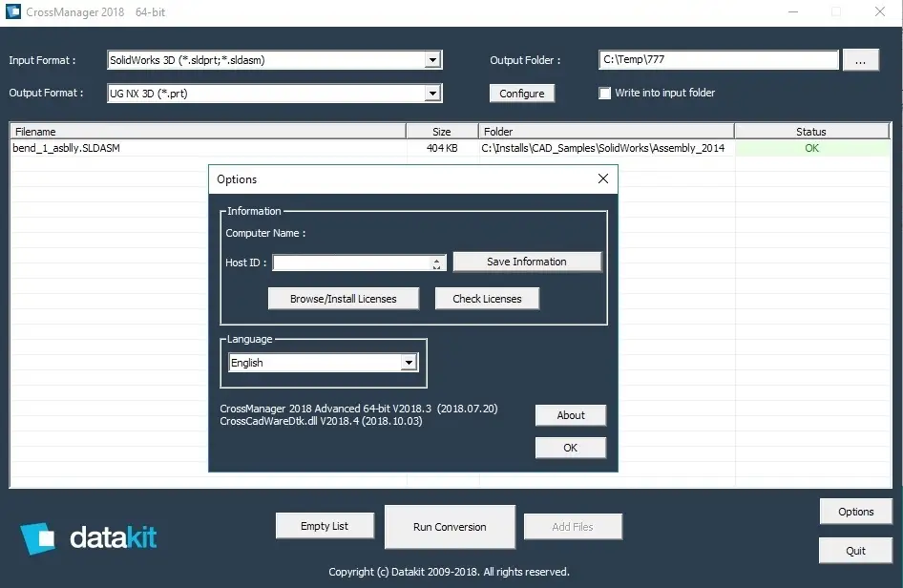Click the Add Files button
Viewport: 903px width, 588px height.
click(573, 527)
